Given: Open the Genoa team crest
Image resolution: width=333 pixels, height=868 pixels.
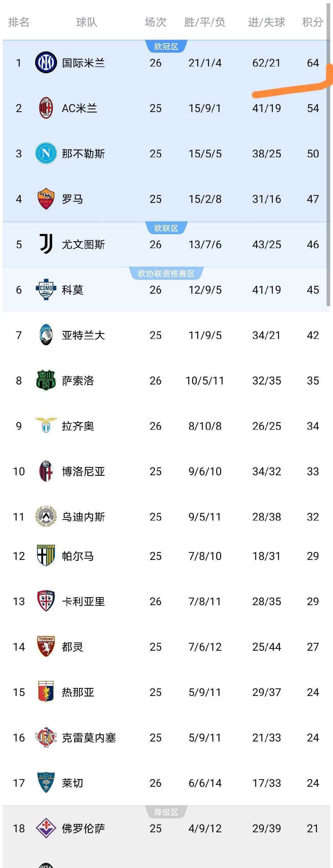Looking at the screenshot, I should tap(46, 692).
